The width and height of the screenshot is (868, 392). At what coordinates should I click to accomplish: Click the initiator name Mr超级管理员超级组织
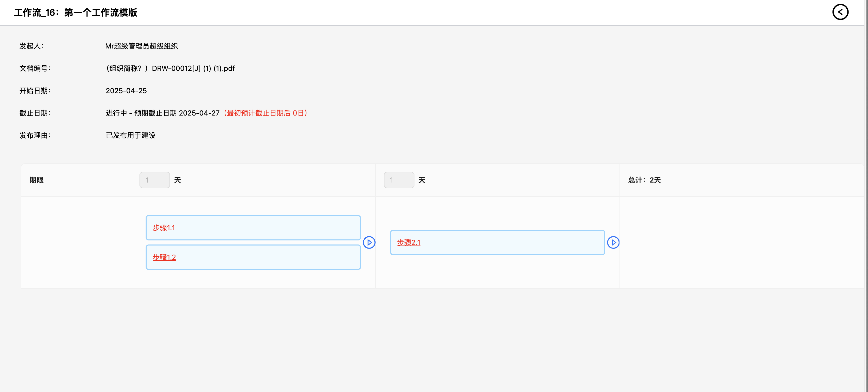point(142,46)
